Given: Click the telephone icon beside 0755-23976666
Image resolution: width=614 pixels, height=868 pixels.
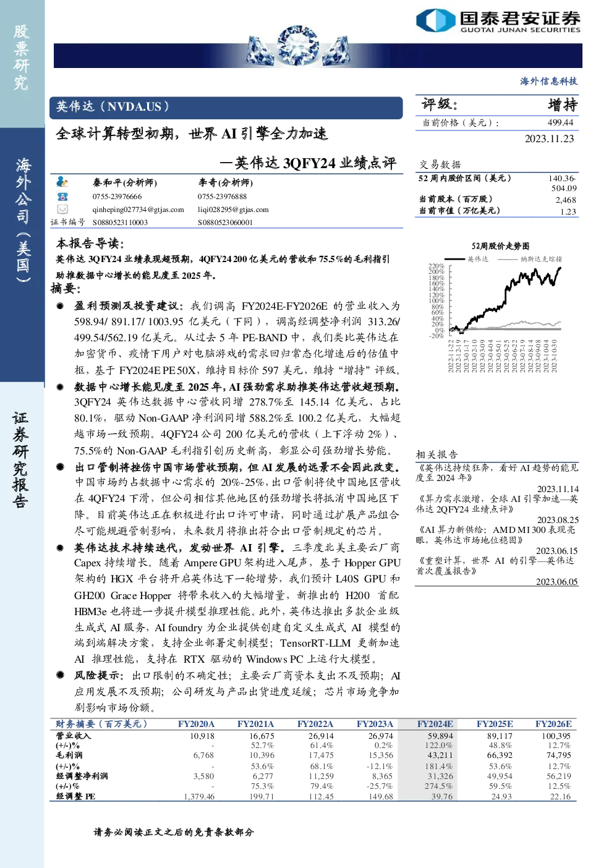Looking at the screenshot, I should (x=62, y=196).
